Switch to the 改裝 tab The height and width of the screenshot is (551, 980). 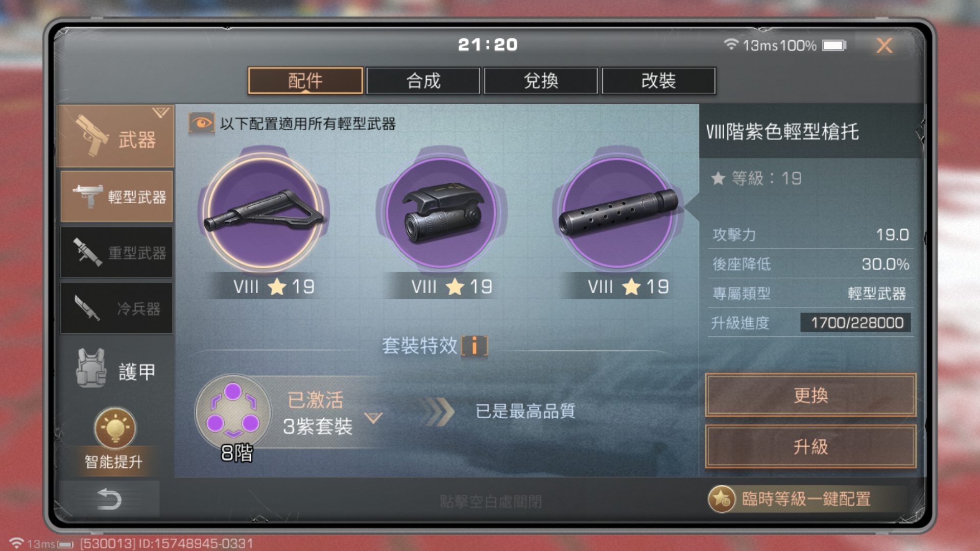tap(658, 81)
